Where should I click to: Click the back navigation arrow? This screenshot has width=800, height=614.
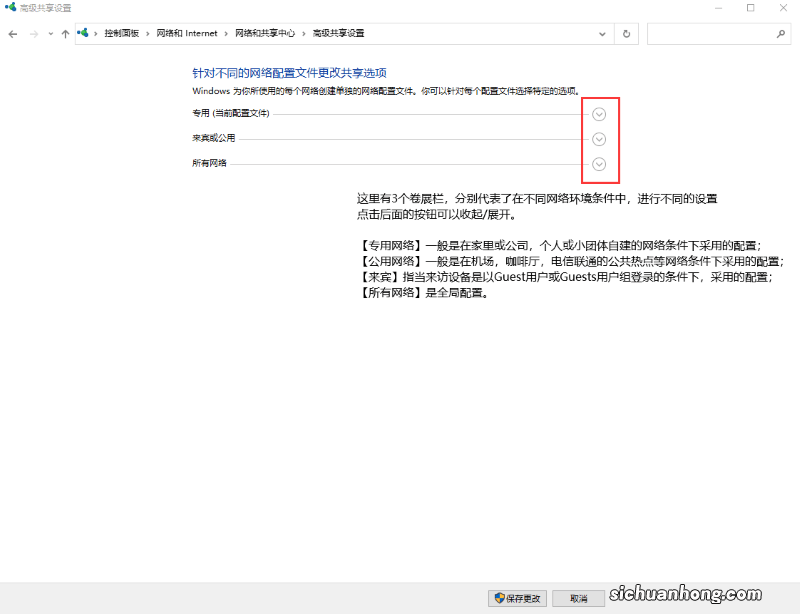tap(13, 33)
